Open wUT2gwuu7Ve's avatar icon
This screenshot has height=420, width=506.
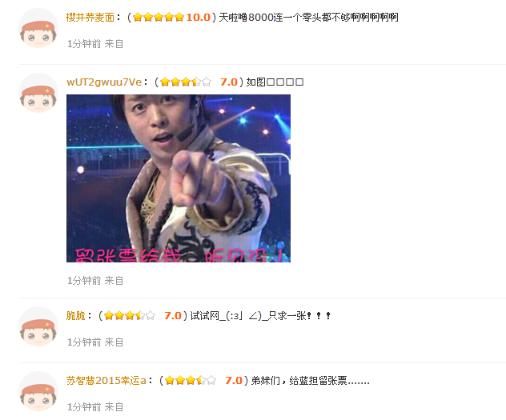coord(38,93)
